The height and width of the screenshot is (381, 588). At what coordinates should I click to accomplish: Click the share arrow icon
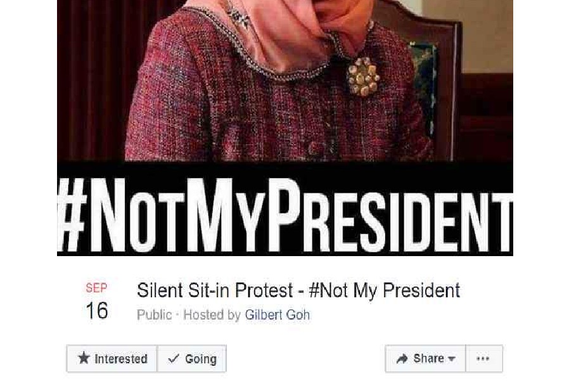click(x=402, y=359)
